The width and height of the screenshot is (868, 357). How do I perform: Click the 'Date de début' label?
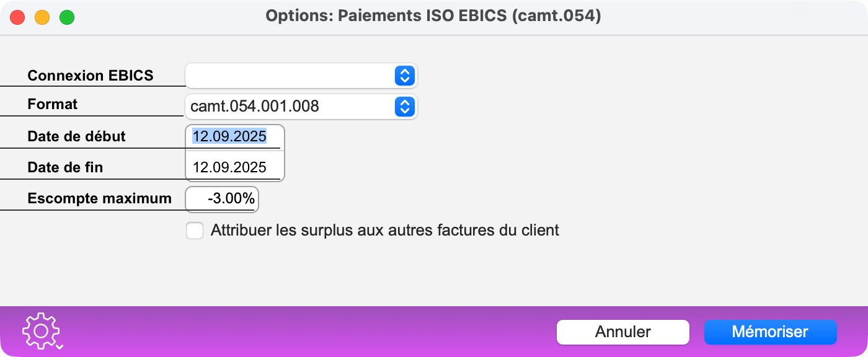[x=76, y=136]
